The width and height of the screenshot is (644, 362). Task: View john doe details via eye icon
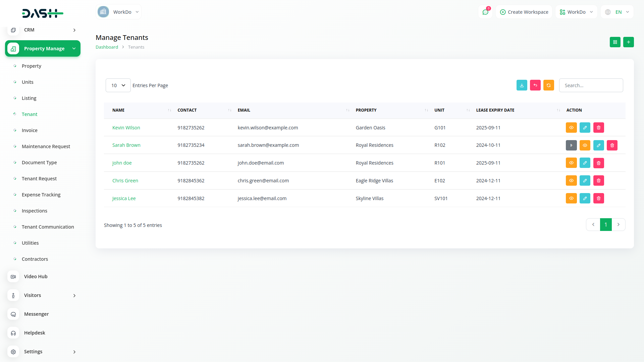[571, 163]
